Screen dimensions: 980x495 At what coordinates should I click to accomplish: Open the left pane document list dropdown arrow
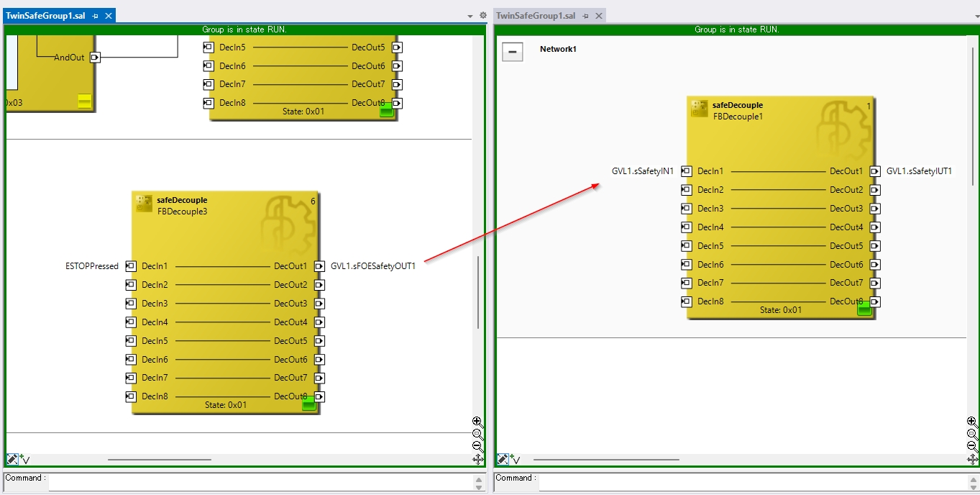[471, 16]
